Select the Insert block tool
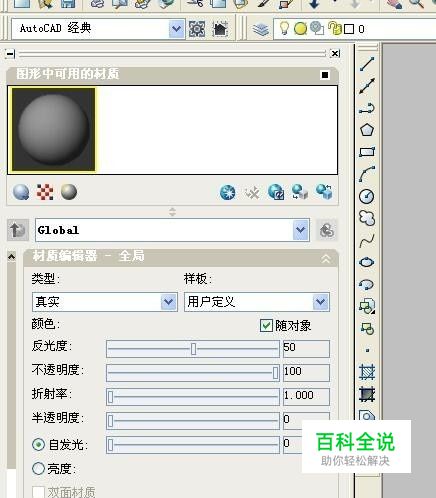The height and width of the screenshot is (498, 436). pos(367,306)
